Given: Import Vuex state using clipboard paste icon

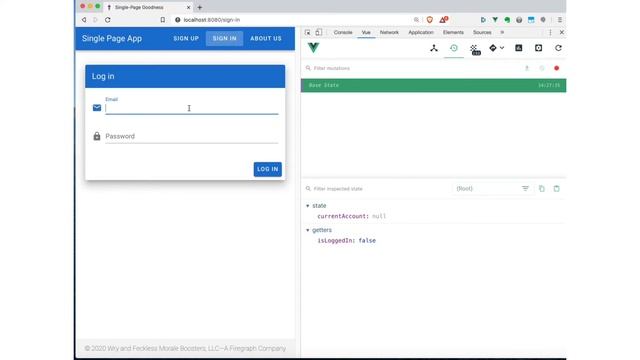Looking at the screenshot, I should tap(556, 189).
